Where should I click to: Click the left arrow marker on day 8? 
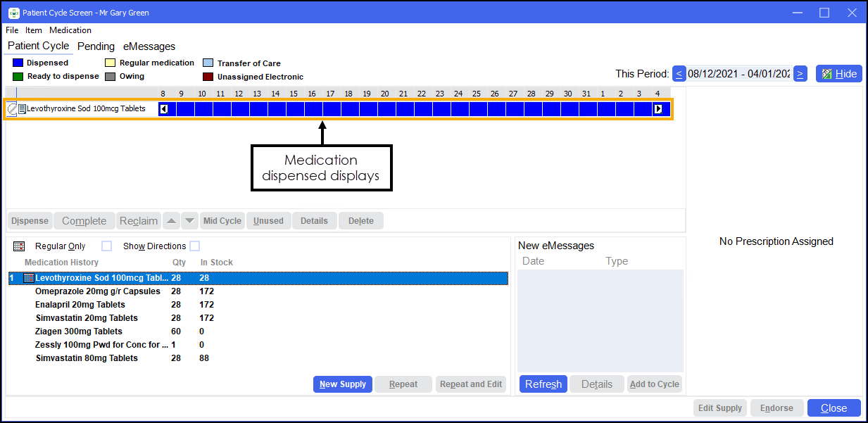[163, 109]
